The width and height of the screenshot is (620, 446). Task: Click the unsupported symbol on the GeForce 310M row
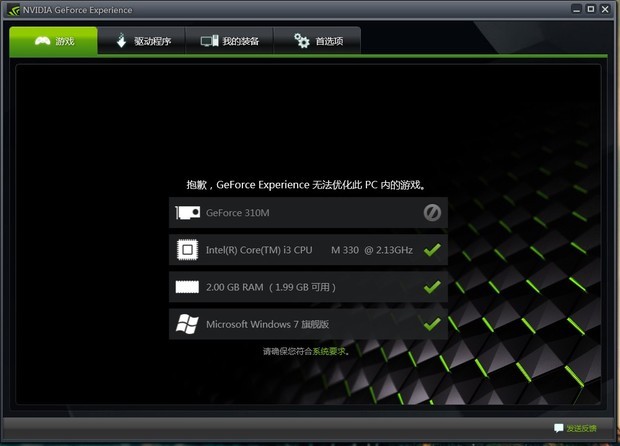(x=432, y=213)
